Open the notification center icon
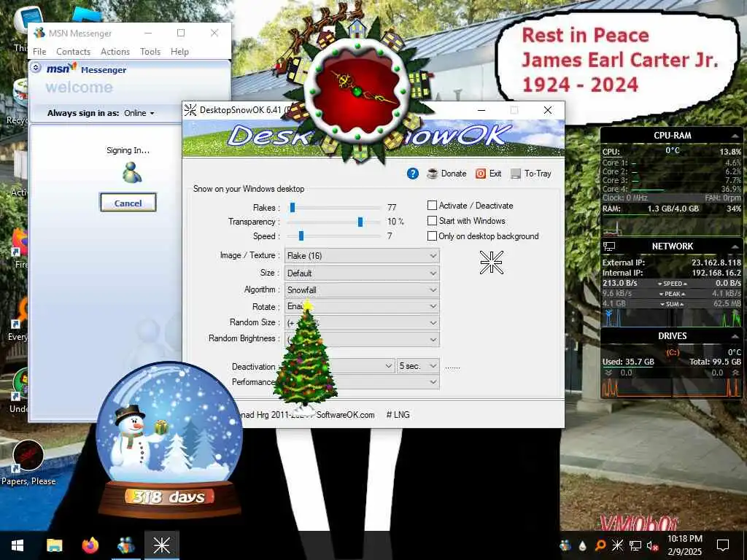The width and height of the screenshot is (747, 560). [723, 545]
